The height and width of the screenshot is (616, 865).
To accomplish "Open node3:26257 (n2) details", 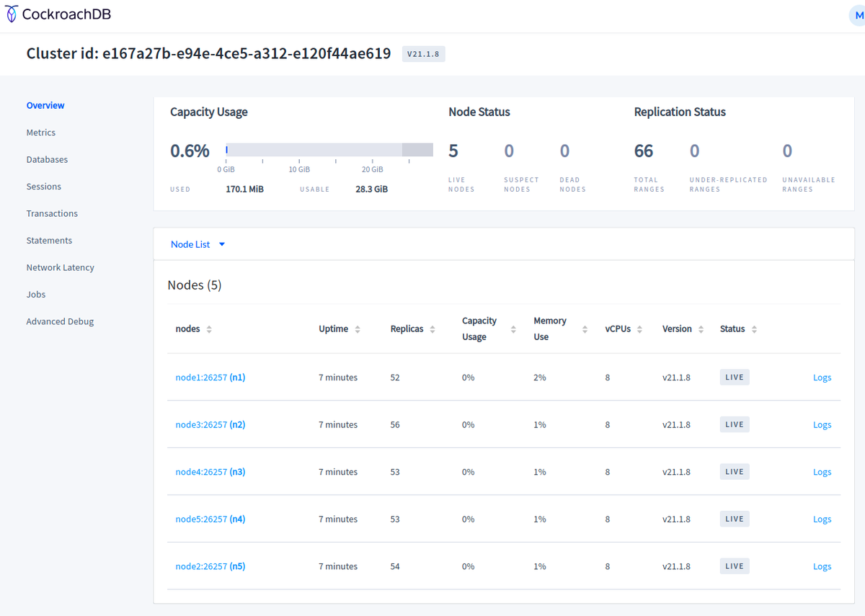I will coord(210,424).
